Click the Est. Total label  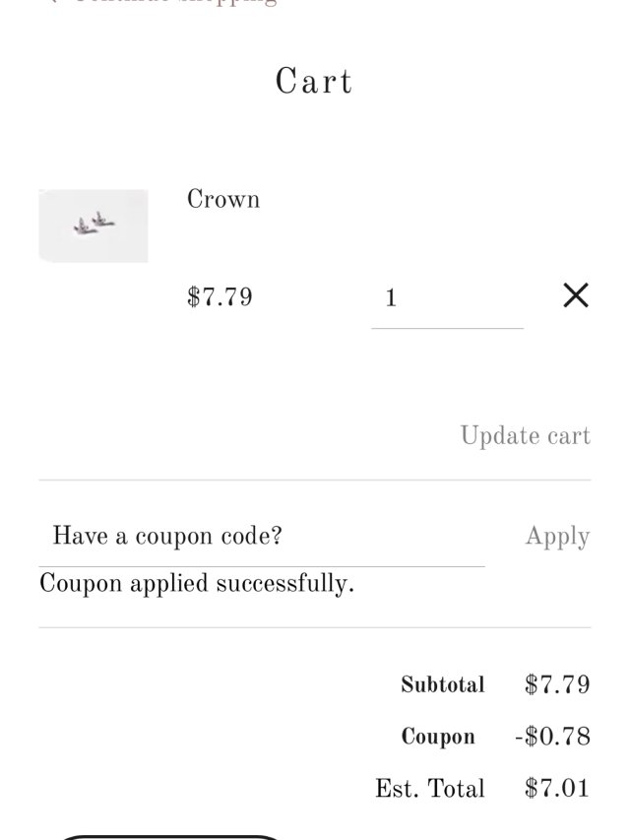pos(430,789)
